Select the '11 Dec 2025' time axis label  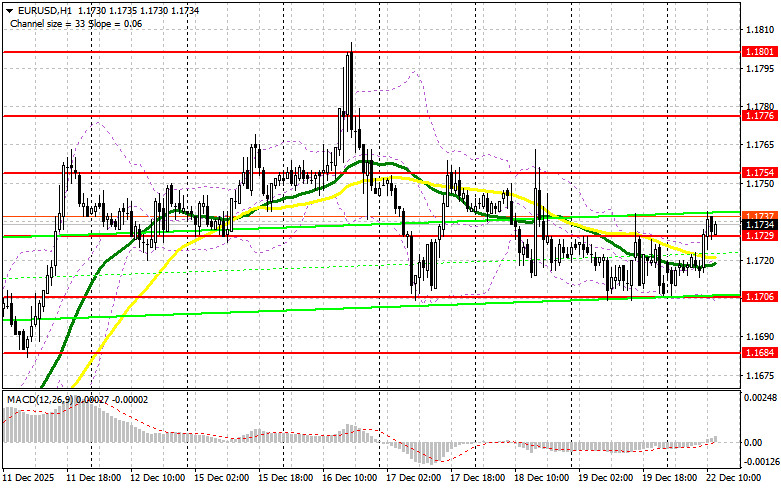(x=28, y=478)
